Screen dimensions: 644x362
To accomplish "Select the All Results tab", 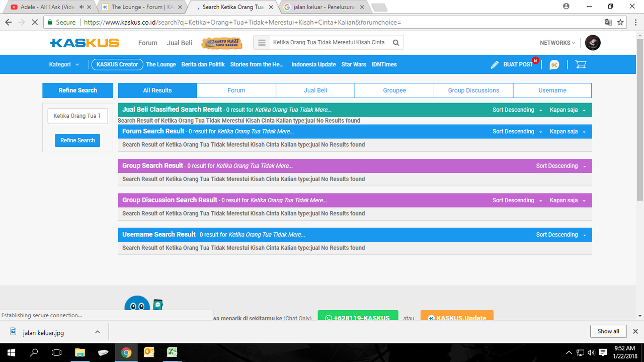I will pos(157,90).
